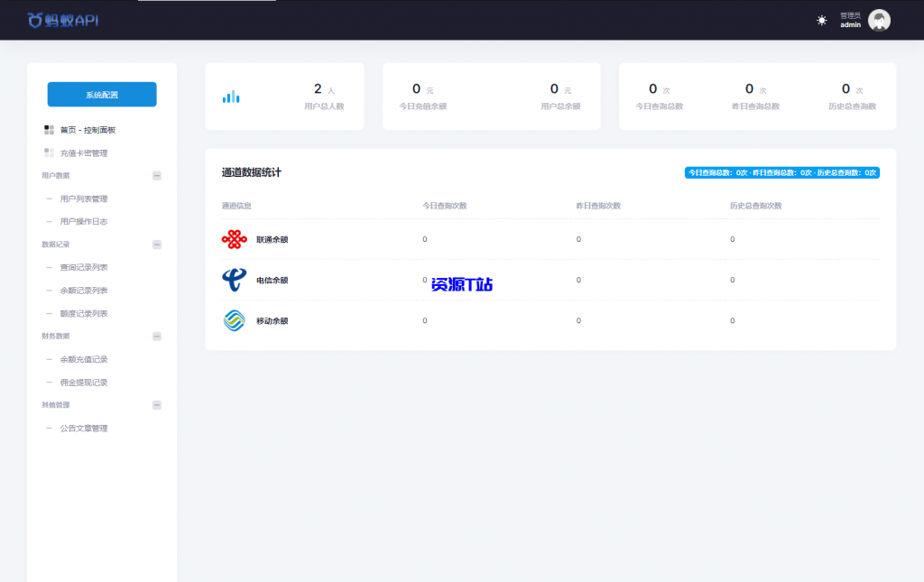The image size is (924, 582).
Task: 切换主题的太阳图标
Action: click(820, 19)
